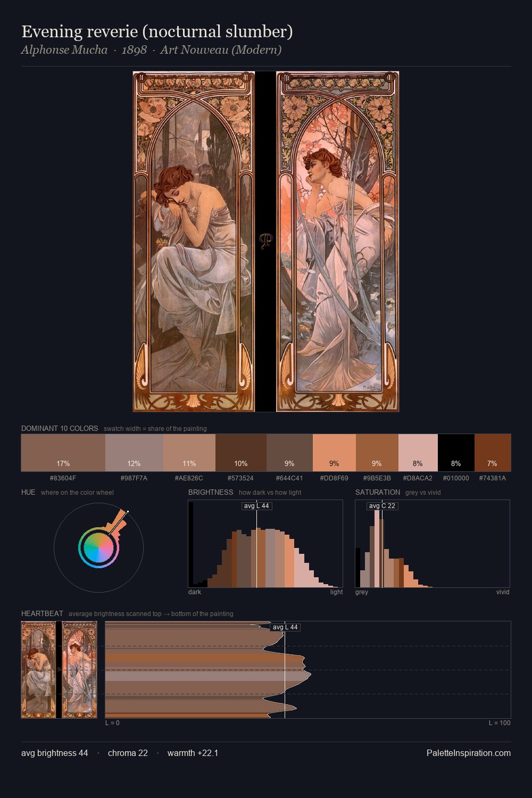The height and width of the screenshot is (798, 532).
Task: Pick the #AE826C color swatch
Action: click(189, 453)
